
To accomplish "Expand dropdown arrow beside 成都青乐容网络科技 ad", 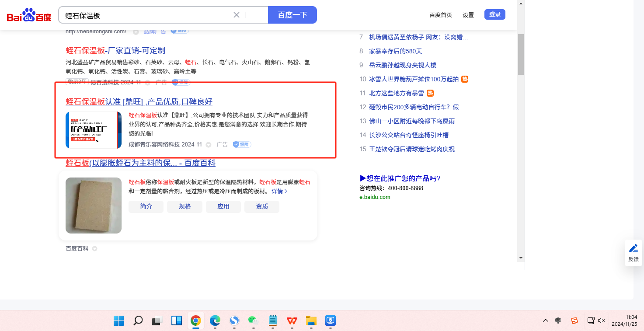I will [209, 145].
